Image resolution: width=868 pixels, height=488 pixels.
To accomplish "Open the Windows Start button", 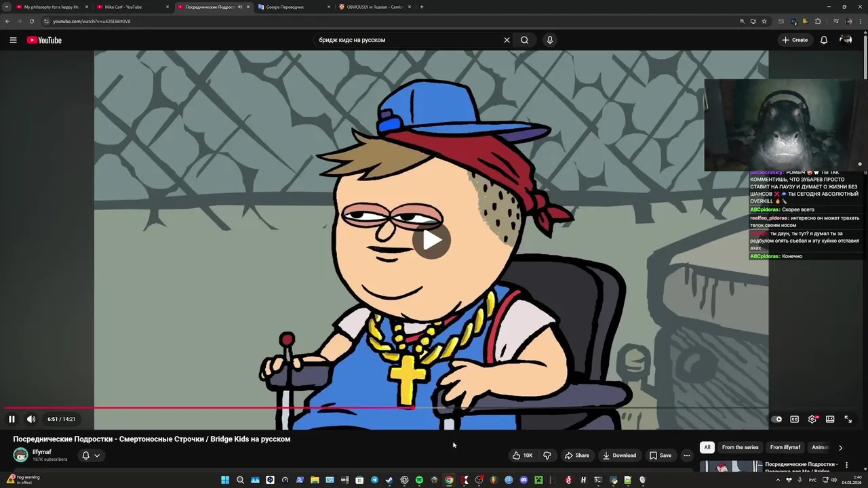I will 225,480.
